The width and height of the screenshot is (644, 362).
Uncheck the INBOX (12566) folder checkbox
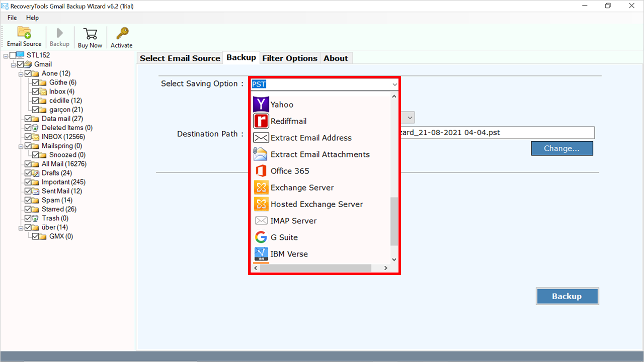pyautogui.click(x=28, y=137)
